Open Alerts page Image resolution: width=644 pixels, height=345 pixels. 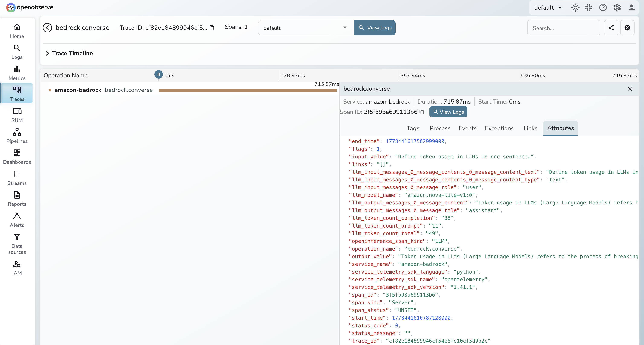[17, 220]
